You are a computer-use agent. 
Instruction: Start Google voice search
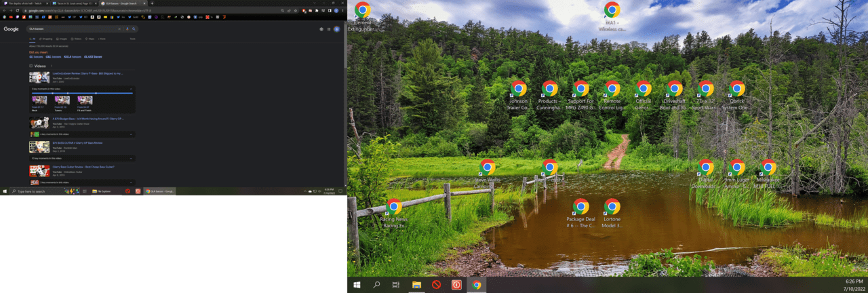coord(127,29)
